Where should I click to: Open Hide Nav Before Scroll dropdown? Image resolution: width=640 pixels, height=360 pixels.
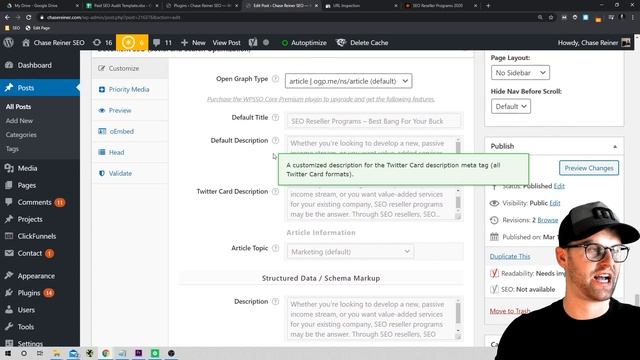511,107
